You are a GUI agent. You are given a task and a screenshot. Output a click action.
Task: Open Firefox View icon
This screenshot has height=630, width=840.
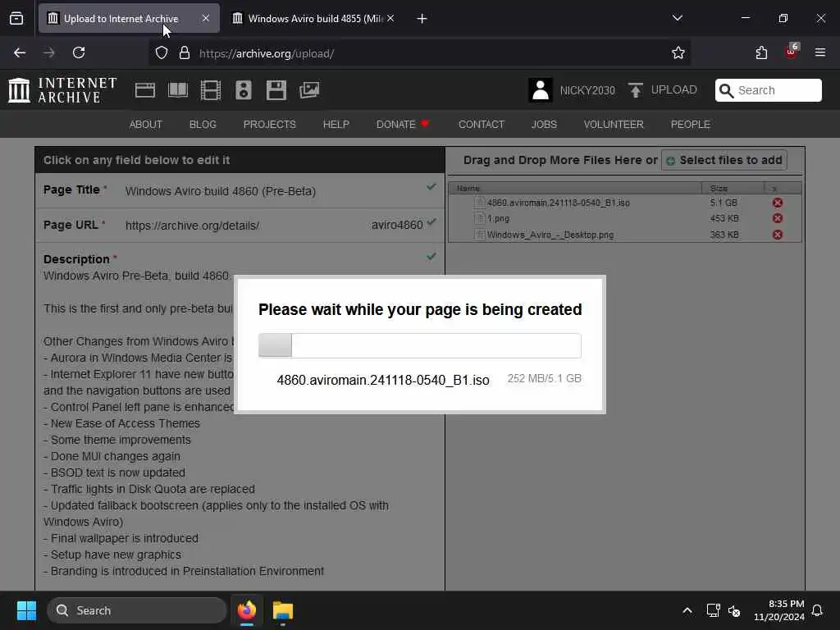click(16, 18)
